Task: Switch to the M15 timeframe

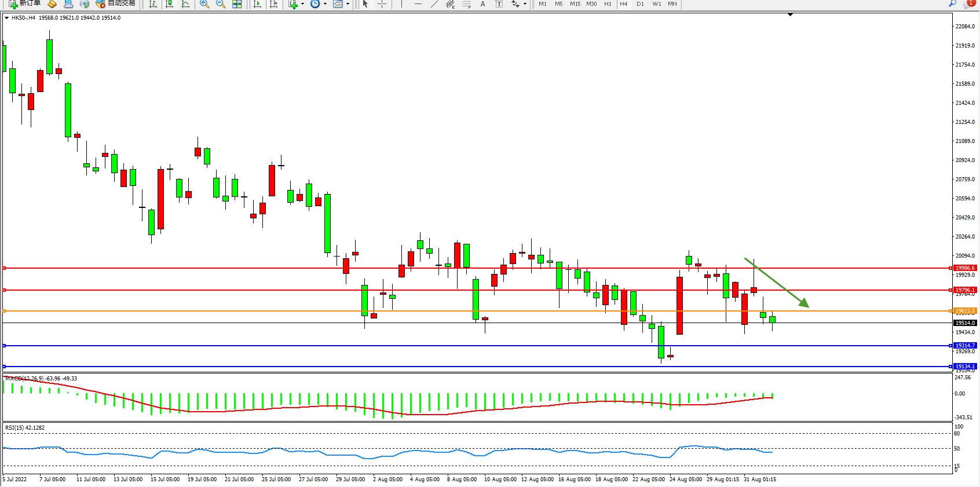Action: pyautogui.click(x=575, y=4)
